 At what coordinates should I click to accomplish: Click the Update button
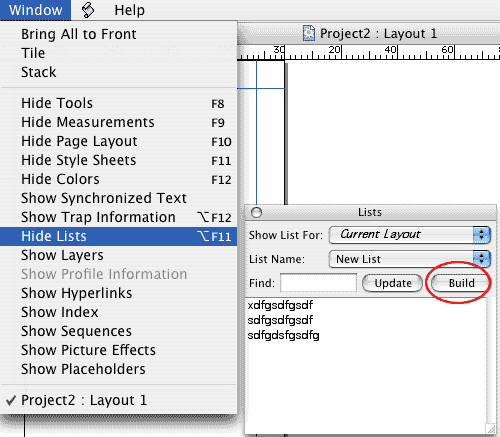pyautogui.click(x=393, y=283)
